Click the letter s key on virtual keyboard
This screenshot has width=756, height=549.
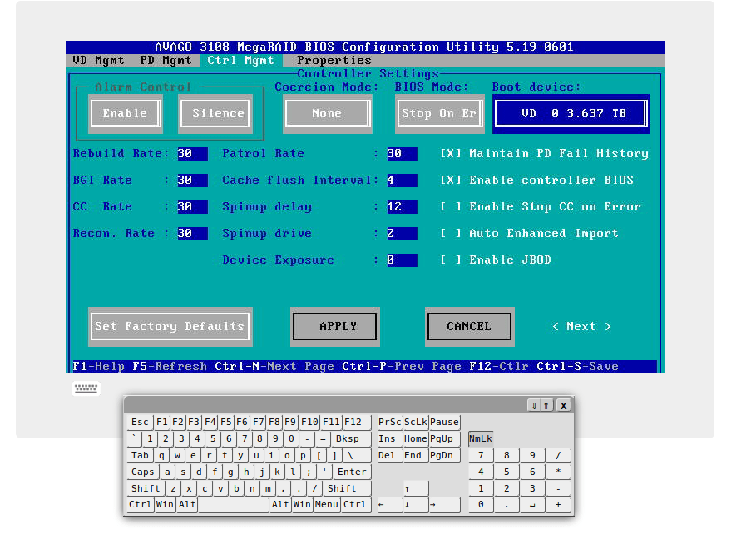tap(183, 472)
